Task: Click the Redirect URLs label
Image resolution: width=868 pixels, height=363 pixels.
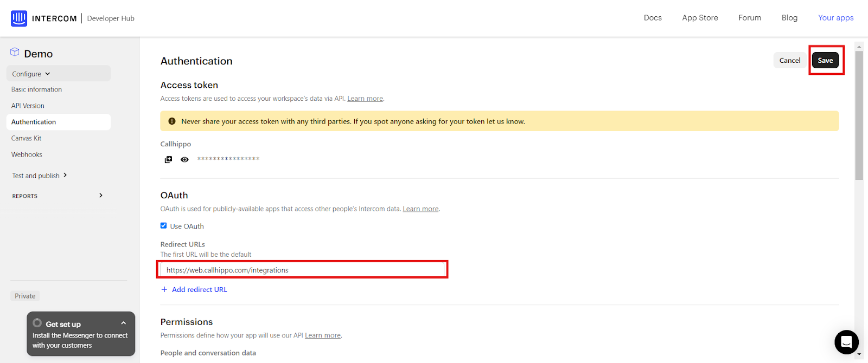Action: coord(183,244)
